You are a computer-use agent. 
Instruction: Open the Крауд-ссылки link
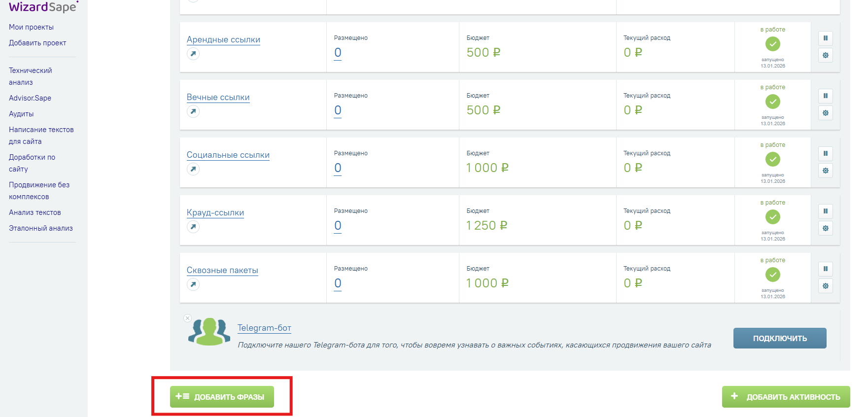(215, 212)
